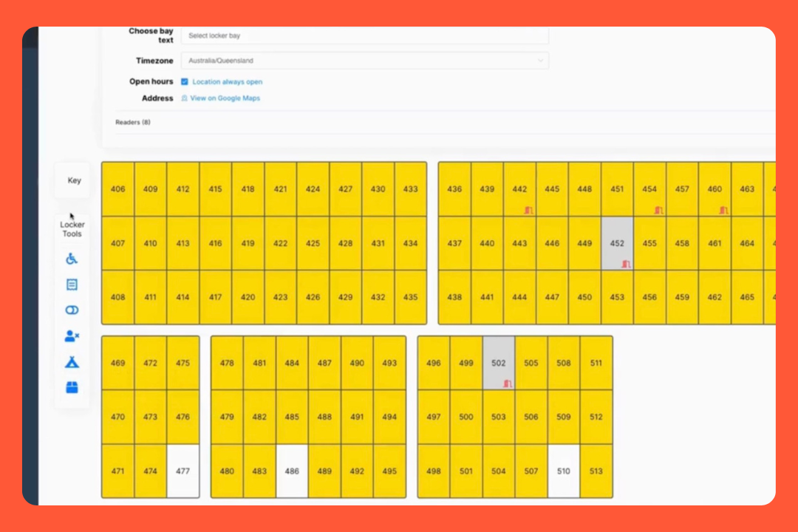This screenshot has width=798, height=532.
Task: Select the box package locker tool
Action: point(72,387)
